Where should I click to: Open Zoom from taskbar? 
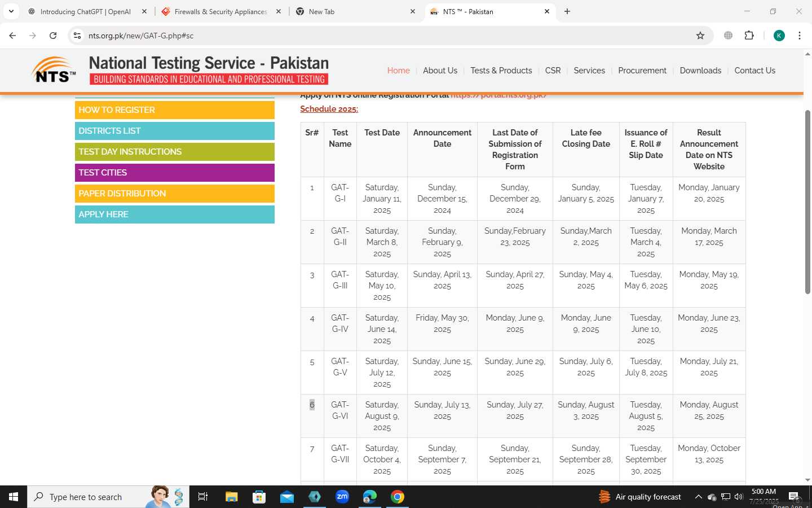[x=342, y=497]
